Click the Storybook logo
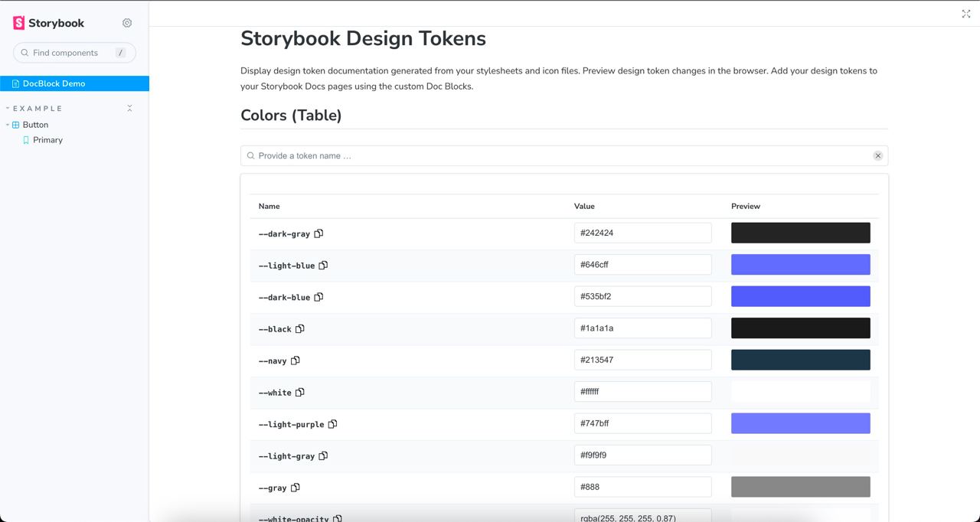Image resolution: width=980 pixels, height=522 pixels. click(x=49, y=23)
